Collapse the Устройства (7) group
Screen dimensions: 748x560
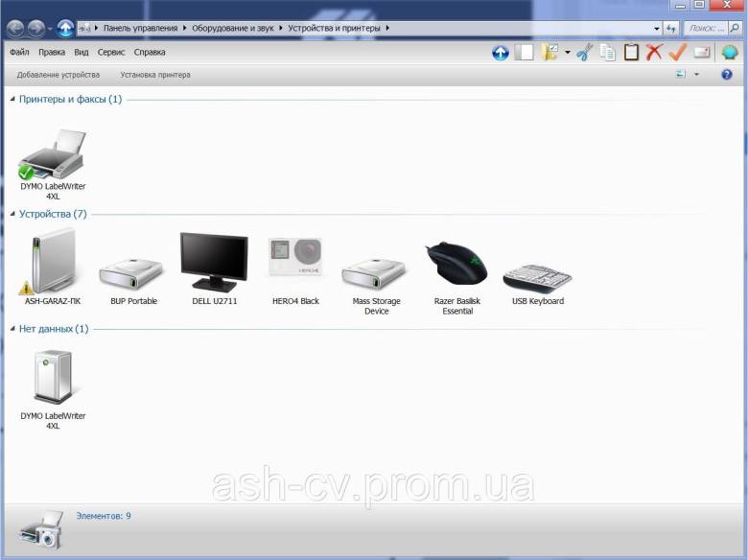[12, 214]
